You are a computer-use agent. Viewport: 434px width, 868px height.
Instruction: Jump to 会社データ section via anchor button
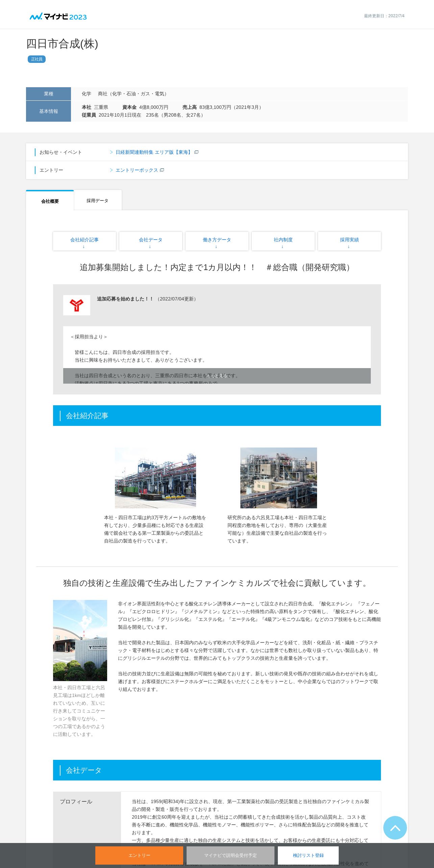151,241
